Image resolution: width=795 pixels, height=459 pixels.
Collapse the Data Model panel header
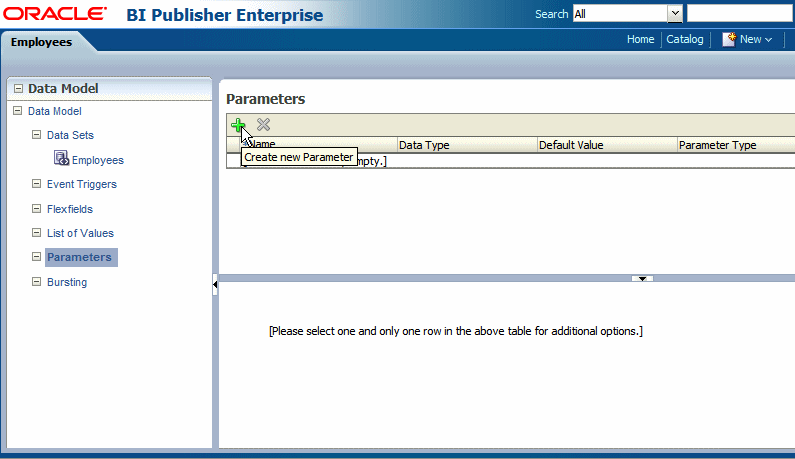point(18,88)
